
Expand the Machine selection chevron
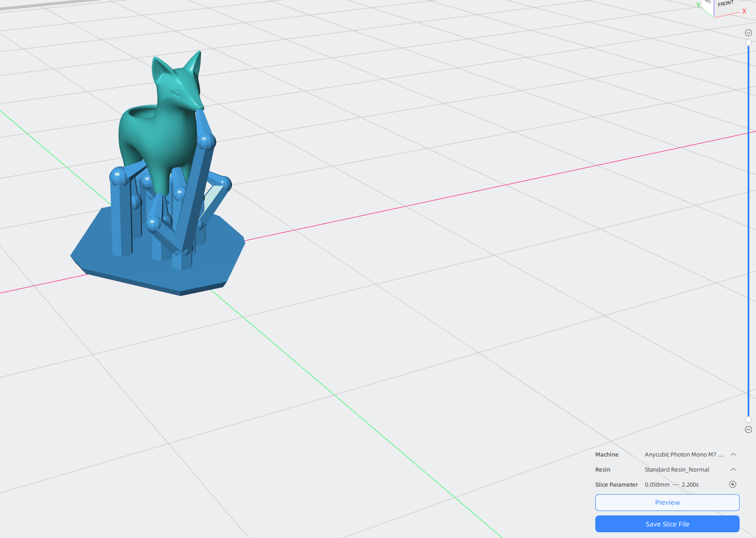tap(733, 454)
